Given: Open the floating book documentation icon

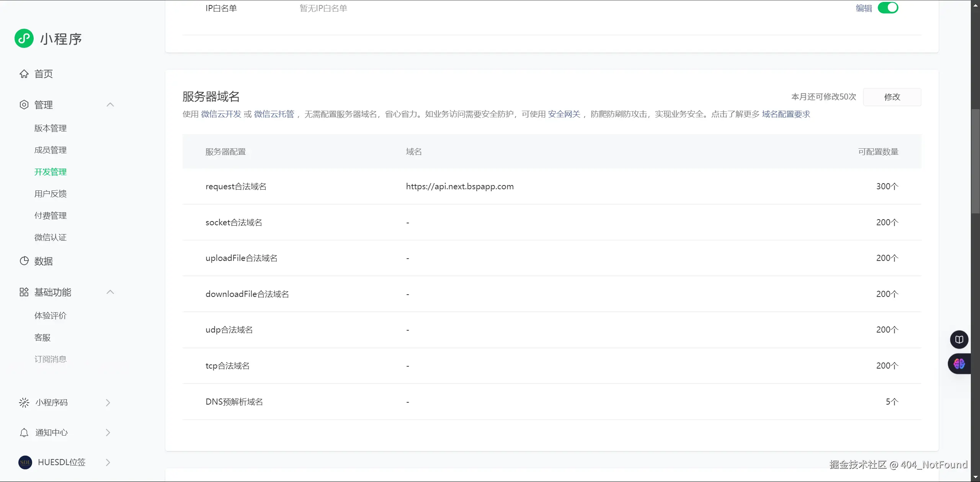Looking at the screenshot, I should pyautogui.click(x=959, y=339).
